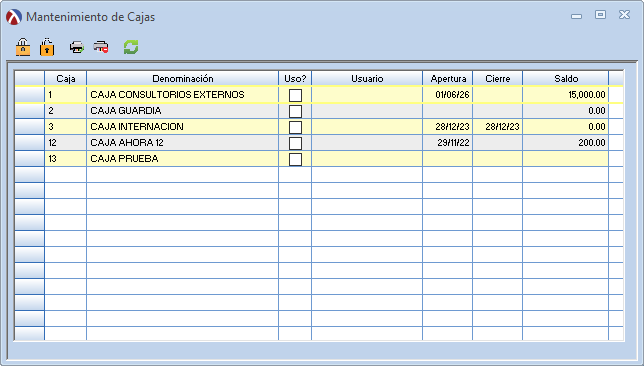Click the Saldo column header
644x366 pixels.
click(x=566, y=78)
